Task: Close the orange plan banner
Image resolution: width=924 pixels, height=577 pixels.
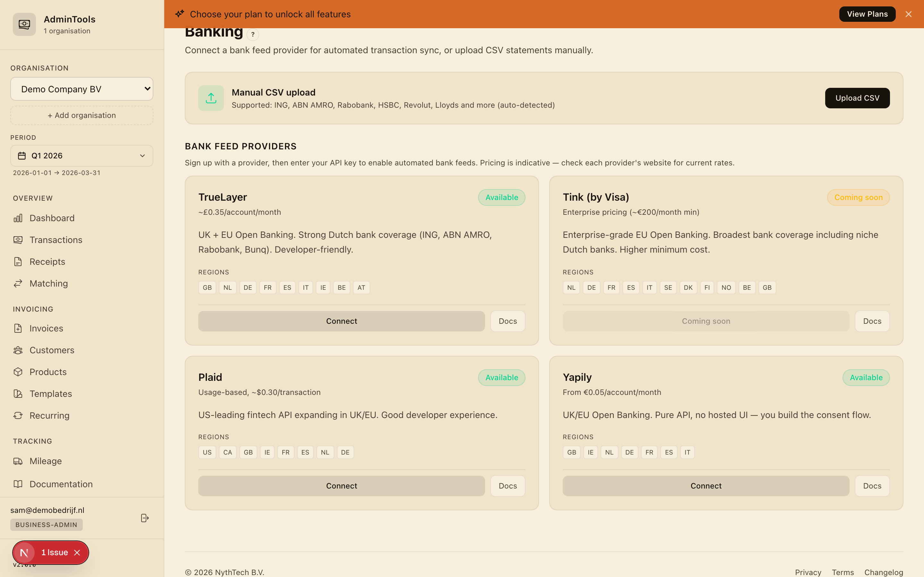Action: pos(908,14)
